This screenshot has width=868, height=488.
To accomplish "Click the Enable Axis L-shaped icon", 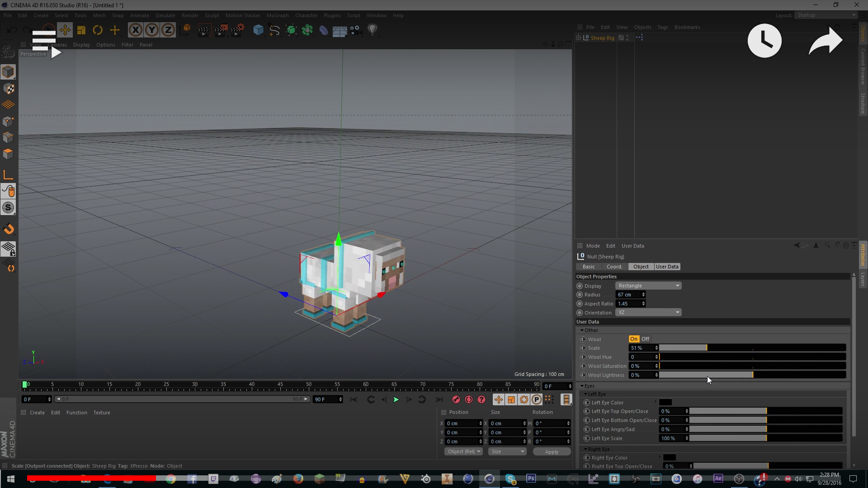I will click(8, 175).
